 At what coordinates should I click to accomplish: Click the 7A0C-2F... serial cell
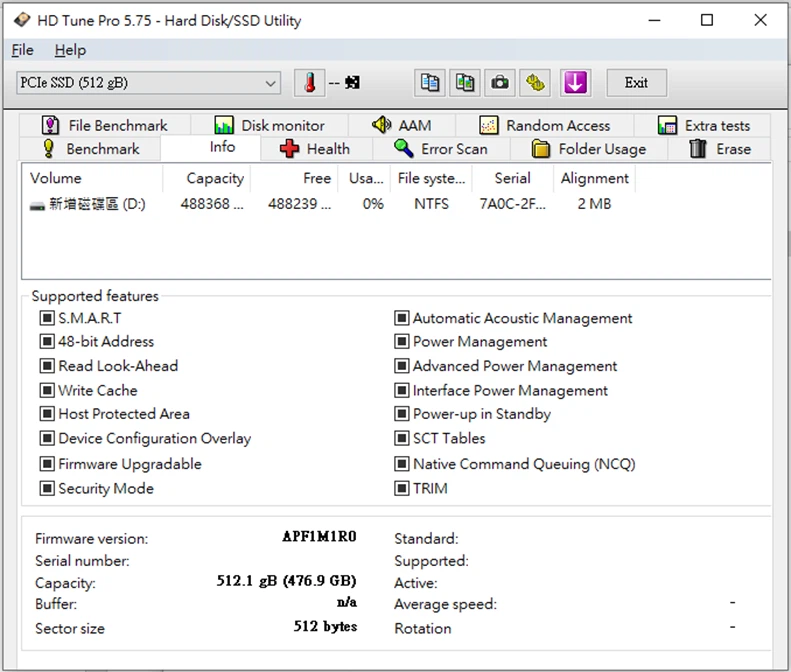[x=513, y=204]
